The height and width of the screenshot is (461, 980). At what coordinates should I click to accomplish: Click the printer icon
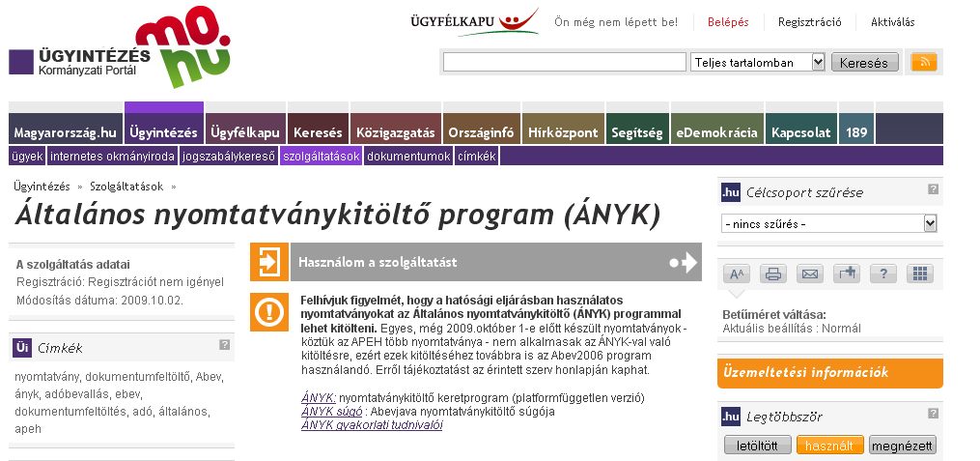[773, 274]
